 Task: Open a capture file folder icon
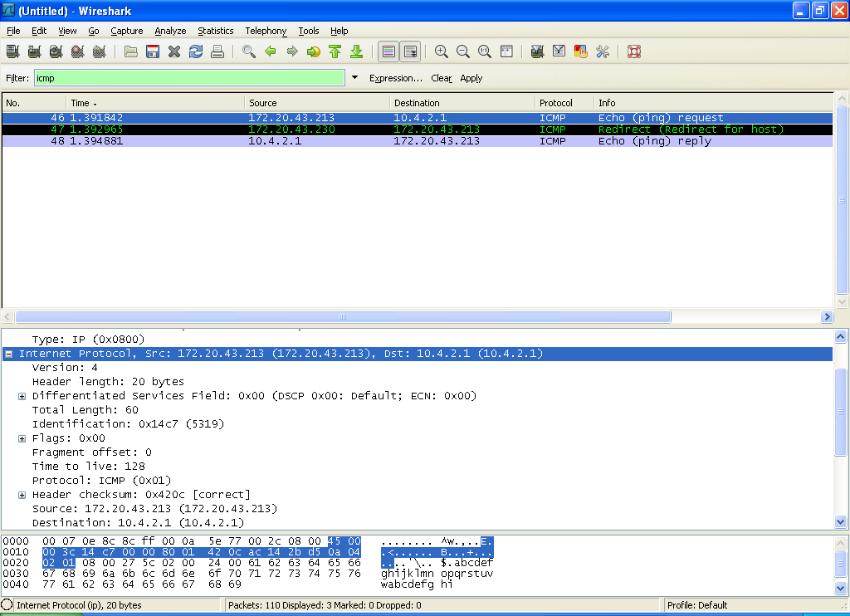tap(130, 51)
